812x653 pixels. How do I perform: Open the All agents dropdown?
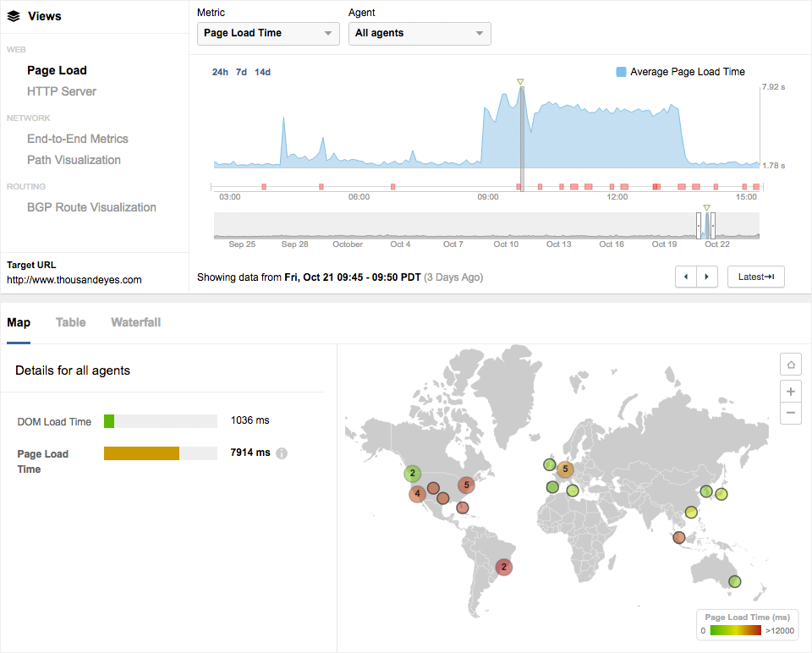(x=420, y=33)
